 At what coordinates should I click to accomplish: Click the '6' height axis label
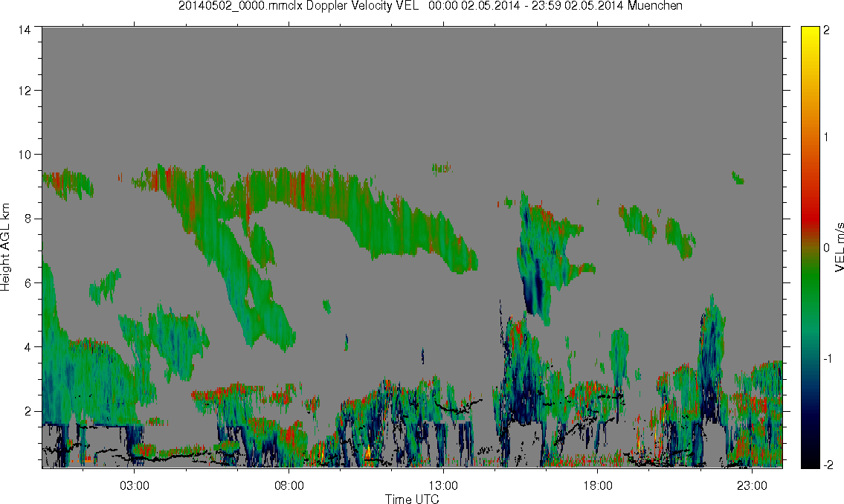[27, 283]
